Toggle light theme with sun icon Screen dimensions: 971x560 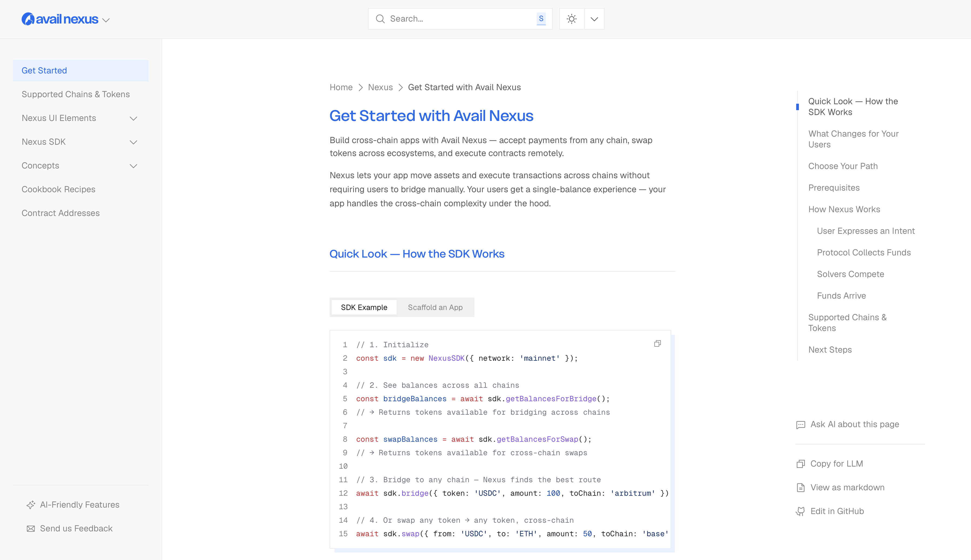click(571, 19)
